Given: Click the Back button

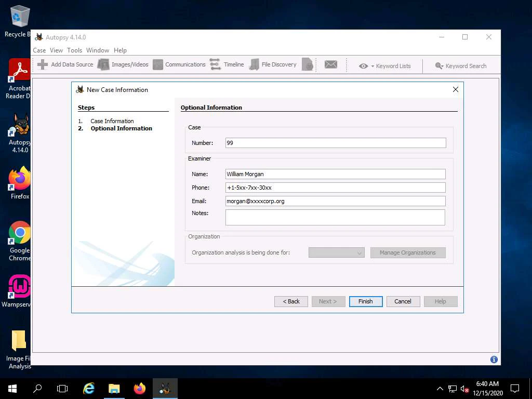Looking at the screenshot, I should 291,301.
